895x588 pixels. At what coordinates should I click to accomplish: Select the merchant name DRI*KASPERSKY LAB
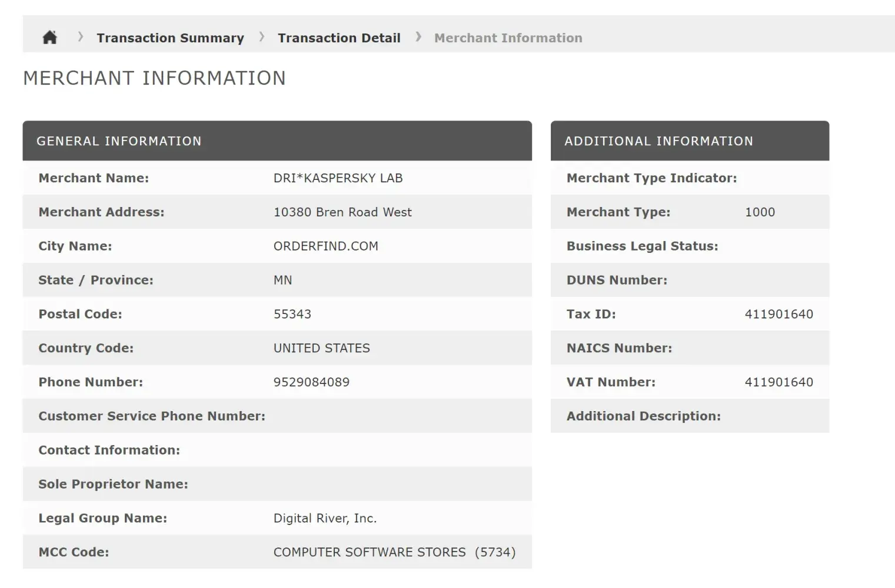pos(338,178)
